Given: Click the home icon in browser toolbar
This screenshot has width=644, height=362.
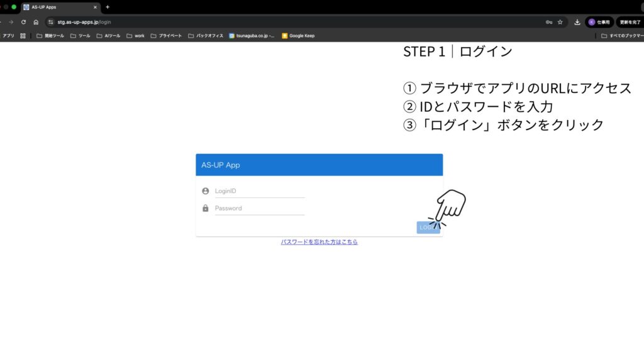Looking at the screenshot, I should click(36, 22).
